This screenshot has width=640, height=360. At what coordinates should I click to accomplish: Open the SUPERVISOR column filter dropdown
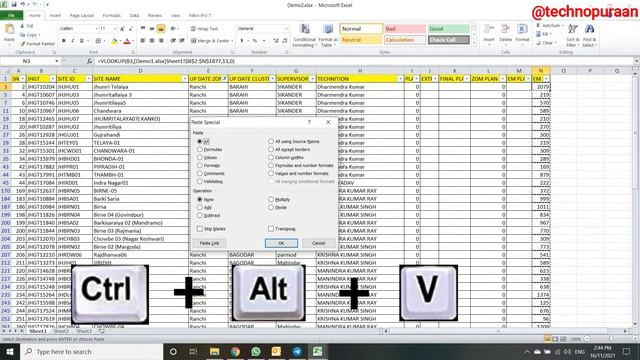click(312, 79)
